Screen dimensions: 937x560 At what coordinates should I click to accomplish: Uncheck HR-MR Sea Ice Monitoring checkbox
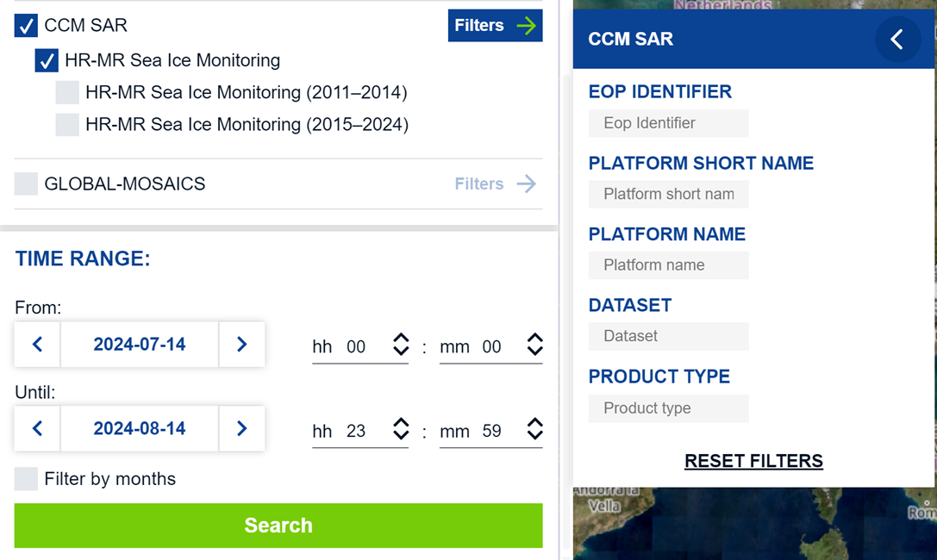coord(47,61)
